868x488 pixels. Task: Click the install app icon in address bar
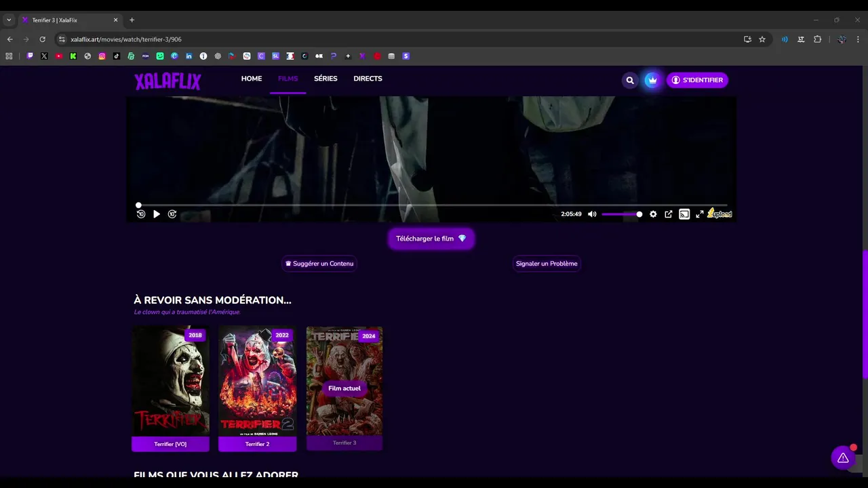click(747, 39)
